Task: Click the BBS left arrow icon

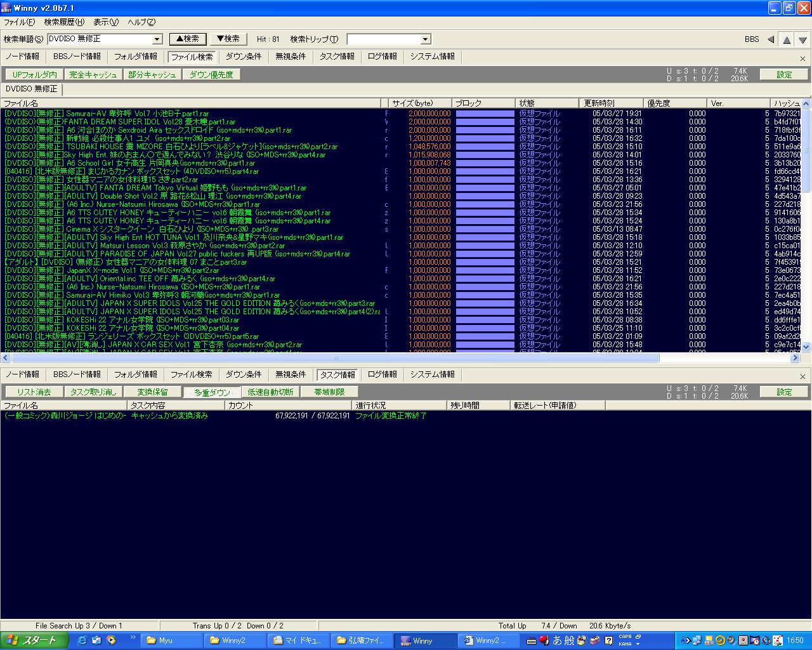Action: (771, 39)
